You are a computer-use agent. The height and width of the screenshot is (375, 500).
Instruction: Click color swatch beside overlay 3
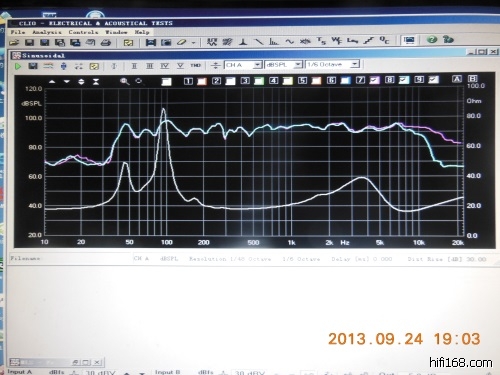point(259,81)
